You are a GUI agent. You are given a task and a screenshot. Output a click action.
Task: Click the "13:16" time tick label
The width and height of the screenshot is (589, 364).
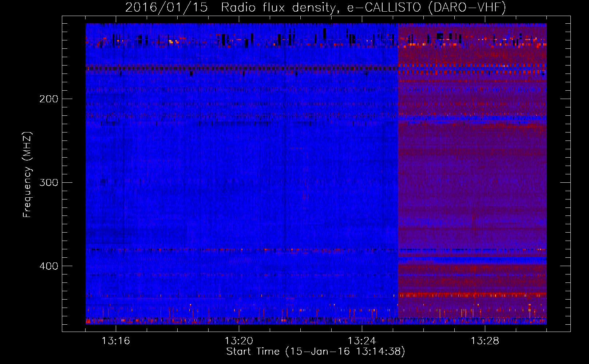pos(116,341)
